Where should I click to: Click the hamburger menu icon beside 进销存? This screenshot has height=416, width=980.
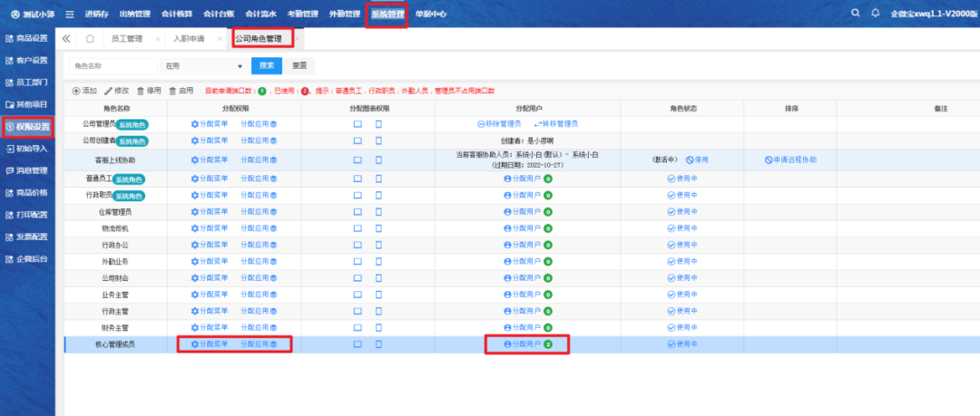[x=69, y=15]
